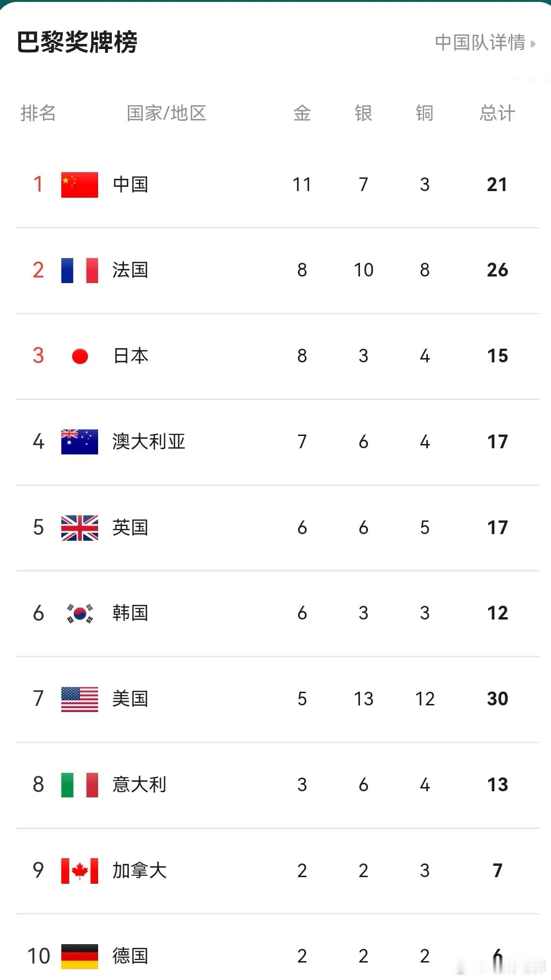
Task: Open the 加拿大 country name
Action: click(x=140, y=871)
